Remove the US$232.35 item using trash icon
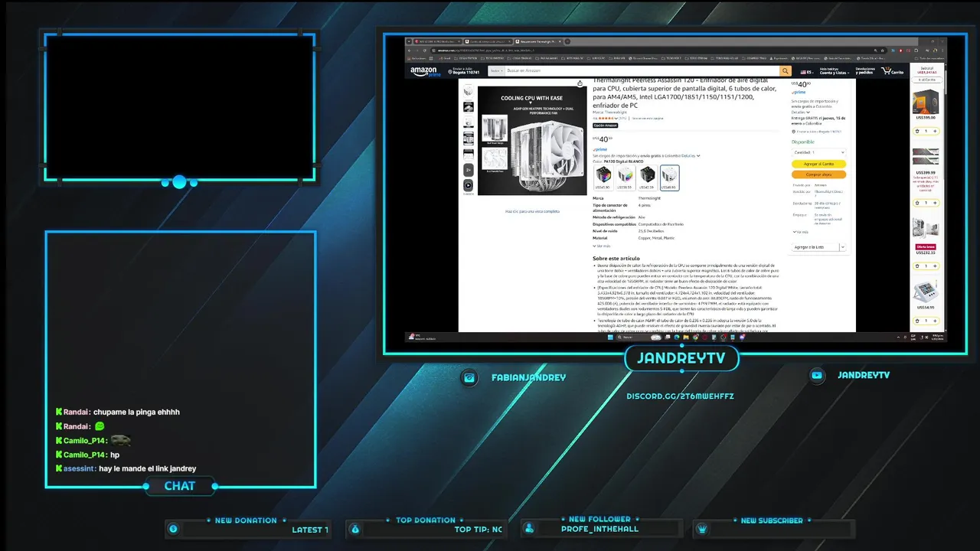Image resolution: width=980 pixels, height=551 pixels. [x=917, y=266]
